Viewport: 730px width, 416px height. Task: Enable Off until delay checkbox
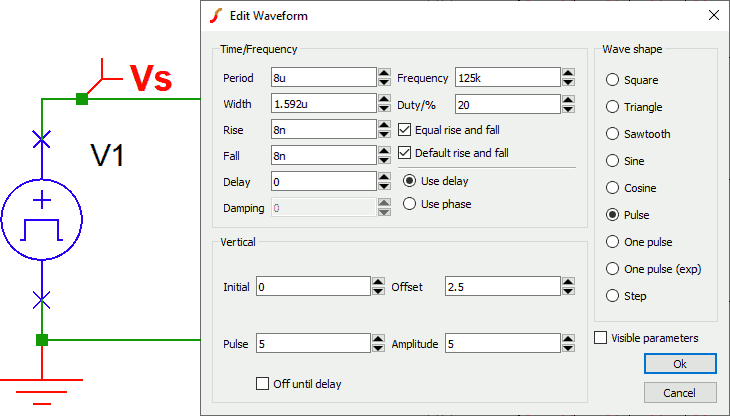263,384
